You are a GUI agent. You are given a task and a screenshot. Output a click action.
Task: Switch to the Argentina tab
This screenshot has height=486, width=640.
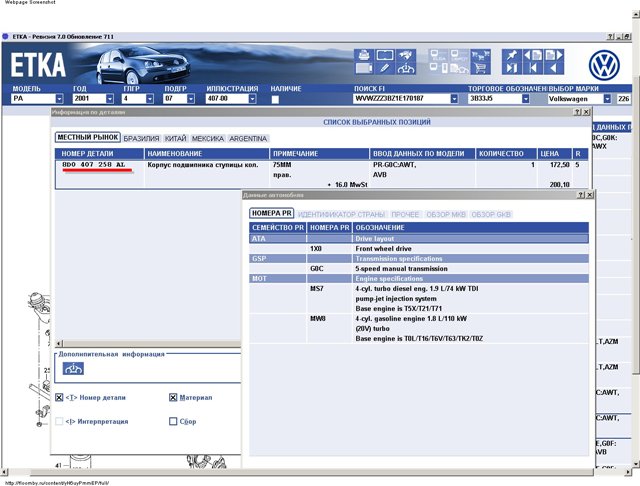click(248, 139)
